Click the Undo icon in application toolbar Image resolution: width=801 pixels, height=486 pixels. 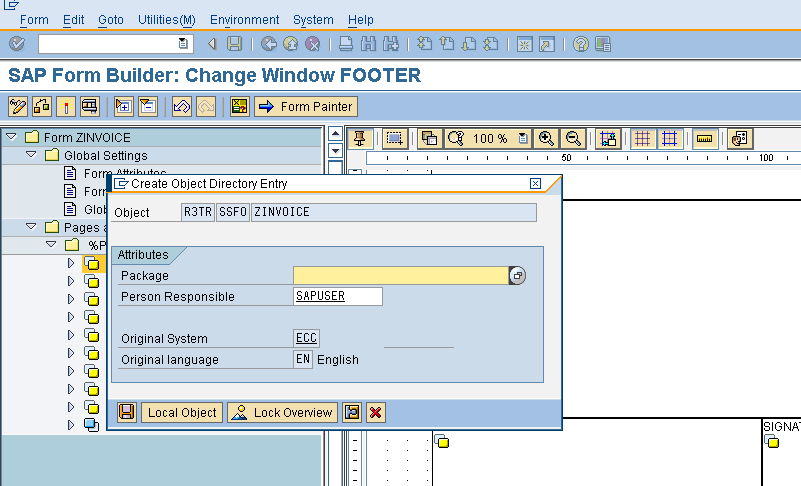coord(182,107)
